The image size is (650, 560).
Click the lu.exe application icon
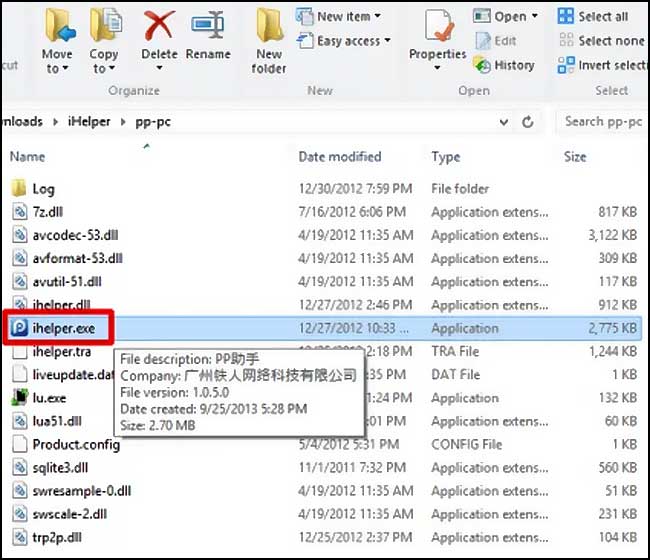tap(19, 398)
